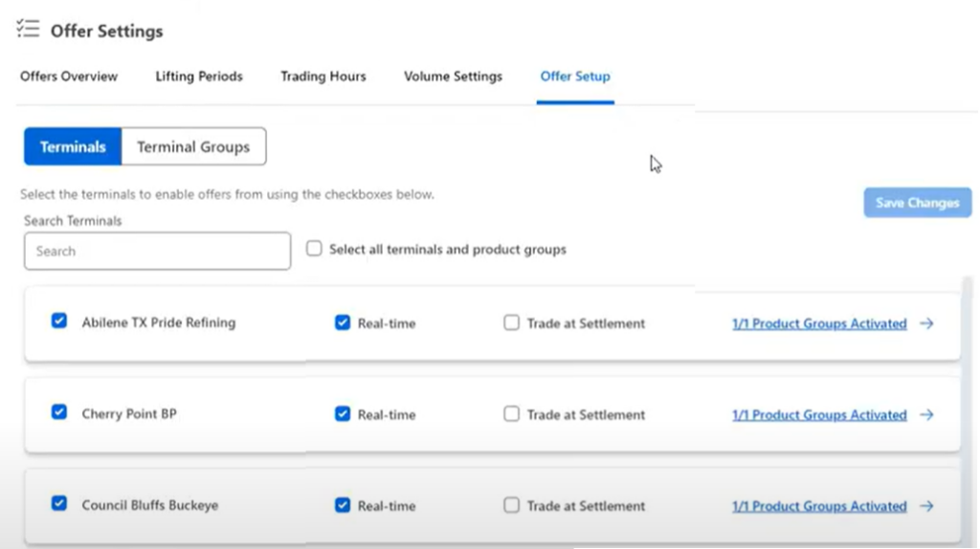This screenshot has height=549, width=980.
Task: Click the Save Changes button
Action: click(x=918, y=203)
